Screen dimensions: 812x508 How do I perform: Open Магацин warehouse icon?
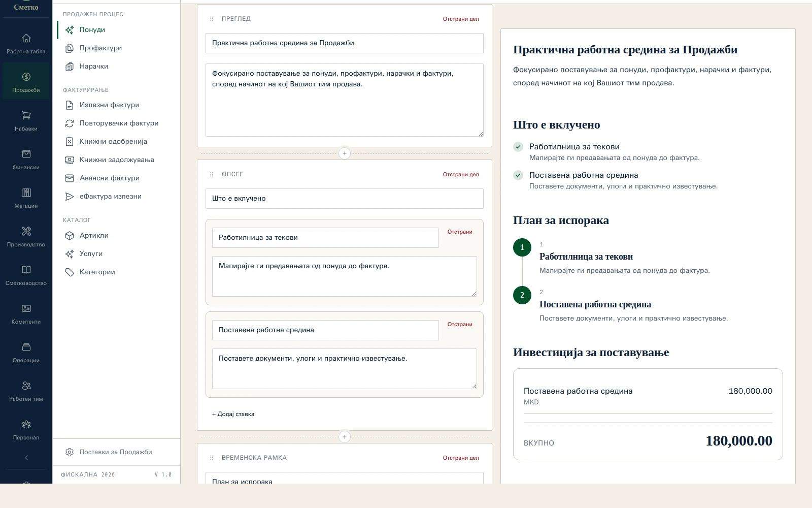coord(26,193)
